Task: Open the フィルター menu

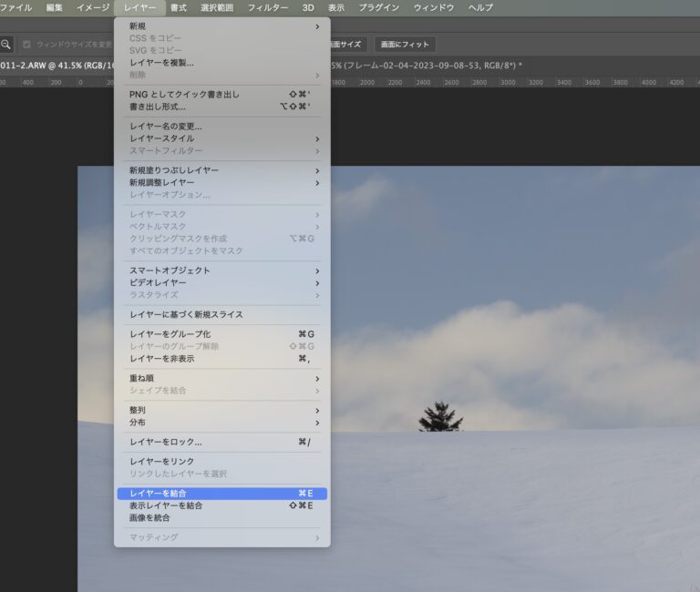Action: (x=268, y=7)
